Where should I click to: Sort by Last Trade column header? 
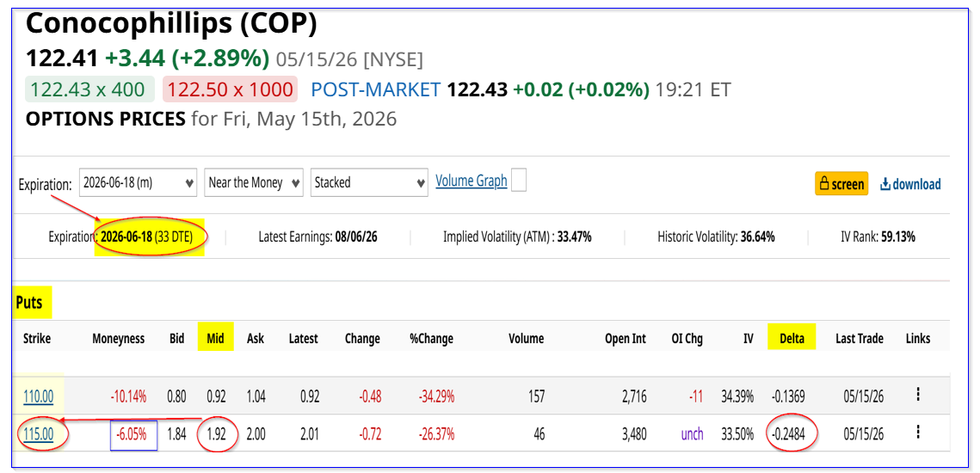pos(860,339)
